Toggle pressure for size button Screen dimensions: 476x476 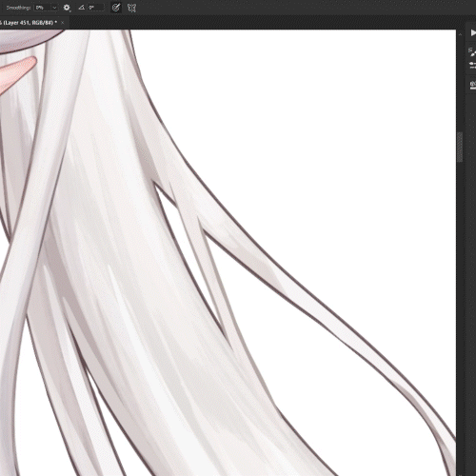116,8
